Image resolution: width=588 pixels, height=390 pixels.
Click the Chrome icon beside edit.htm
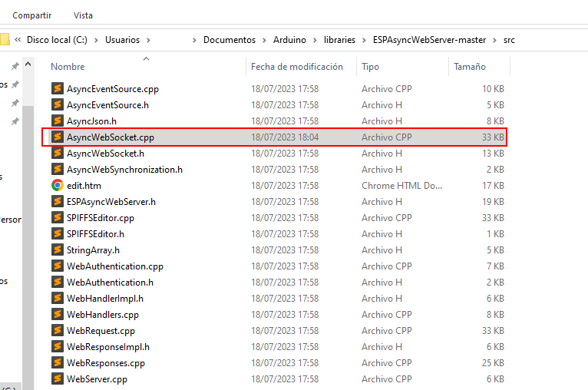coord(57,186)
